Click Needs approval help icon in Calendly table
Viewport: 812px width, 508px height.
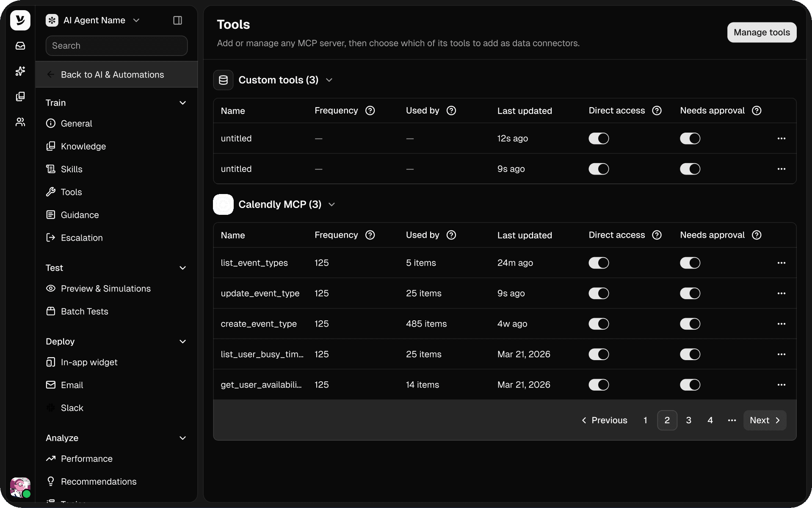pos(757,235)
